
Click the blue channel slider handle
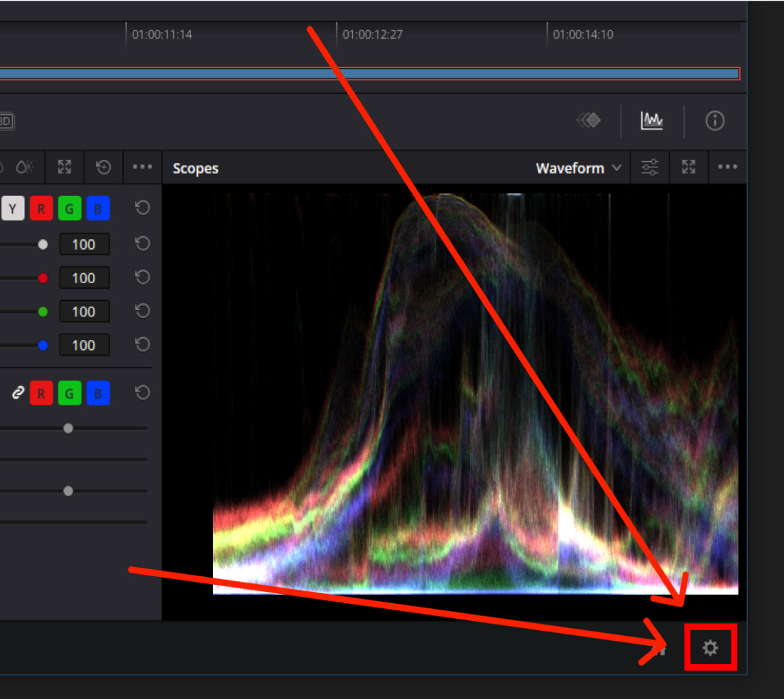(x=43, y=346)
